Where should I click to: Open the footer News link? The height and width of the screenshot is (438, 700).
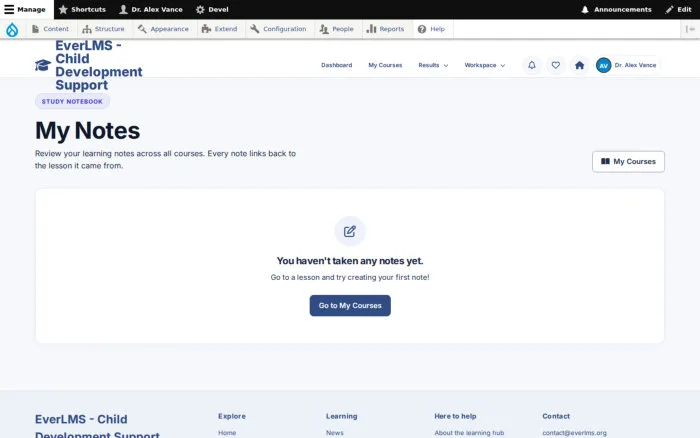(335, 433)
